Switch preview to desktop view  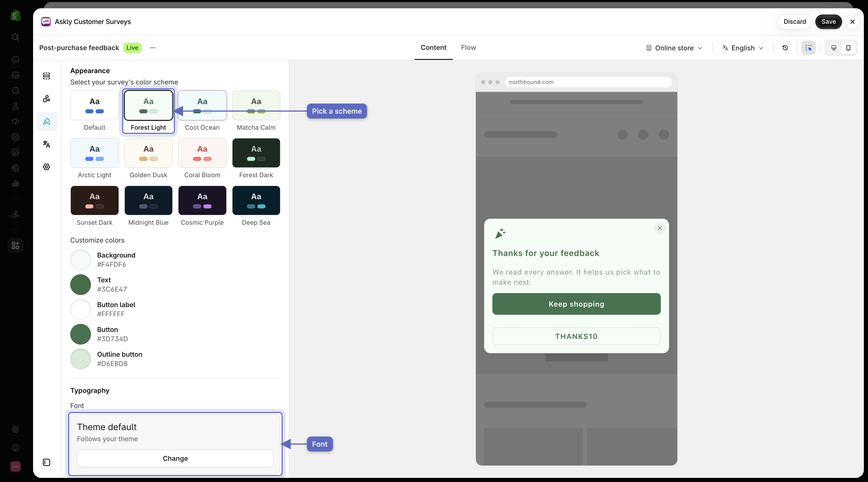click(834, 48)
